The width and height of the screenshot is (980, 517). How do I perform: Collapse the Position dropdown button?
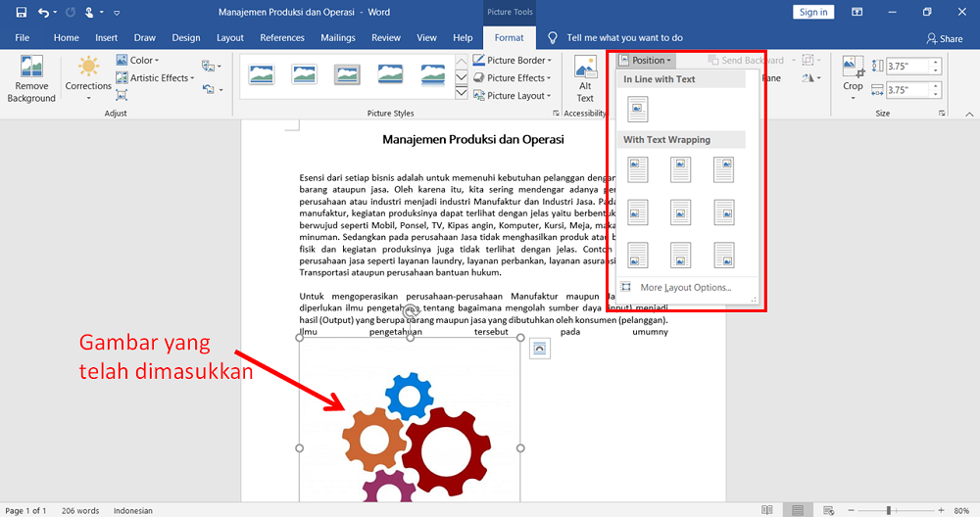645,60
